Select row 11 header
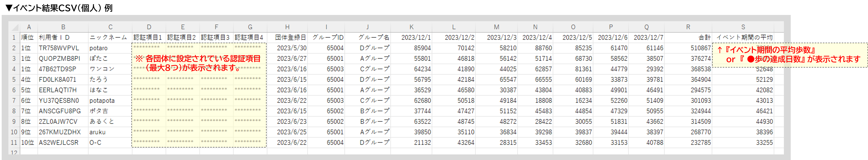Viewport: 868px width, 160px height. pos(14,142)
